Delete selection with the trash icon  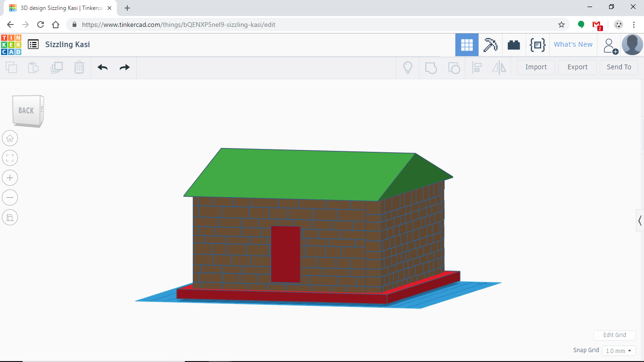[x=79, y=67]
